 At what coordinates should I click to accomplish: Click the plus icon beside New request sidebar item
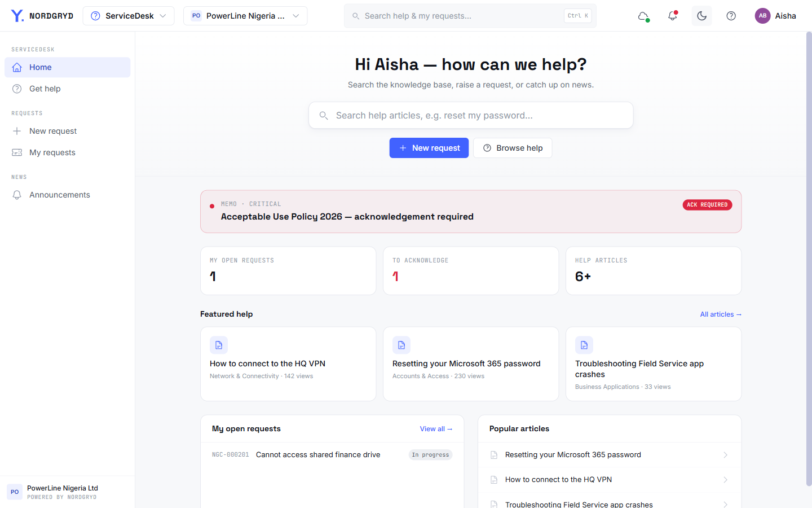pos(17,131)
